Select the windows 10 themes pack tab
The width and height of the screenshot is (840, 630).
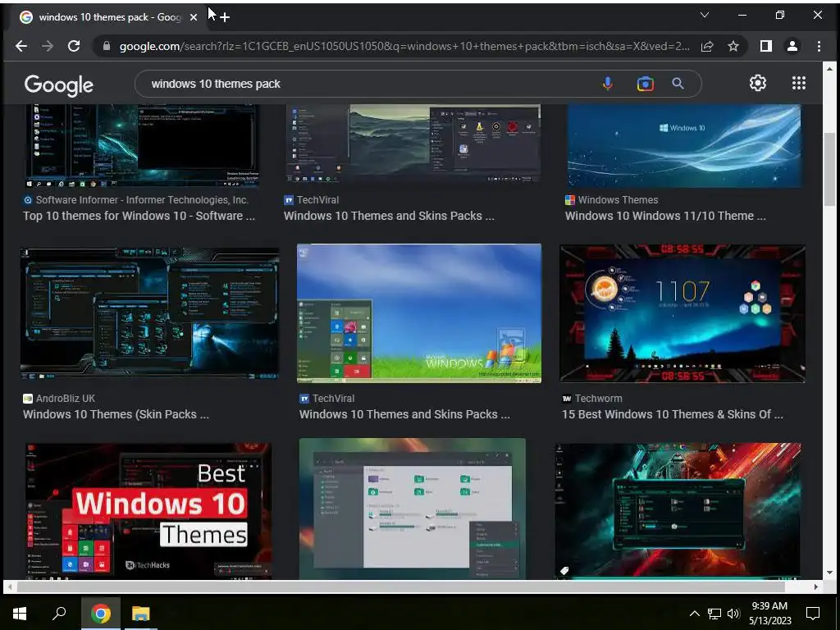[107, 17]
